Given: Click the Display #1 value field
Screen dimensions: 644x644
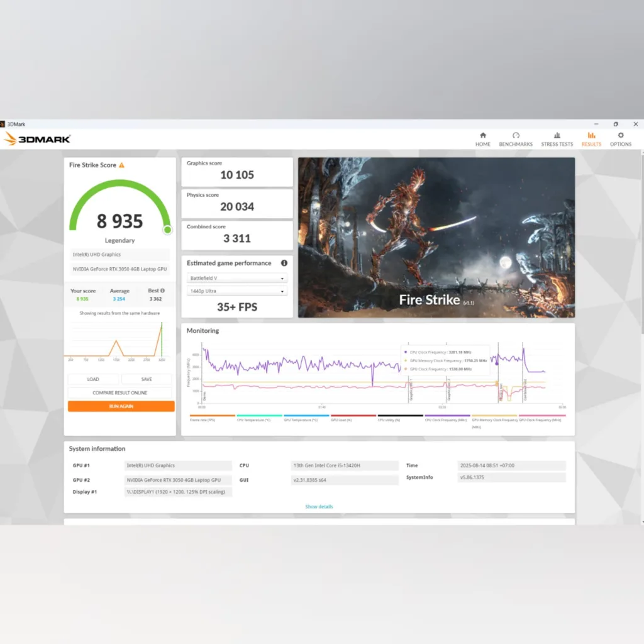Looking at the screenshot, I should tap(178, 492).
